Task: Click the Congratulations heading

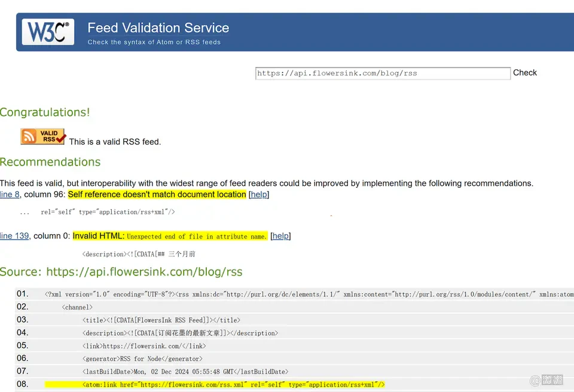Action: click(45, 112)
